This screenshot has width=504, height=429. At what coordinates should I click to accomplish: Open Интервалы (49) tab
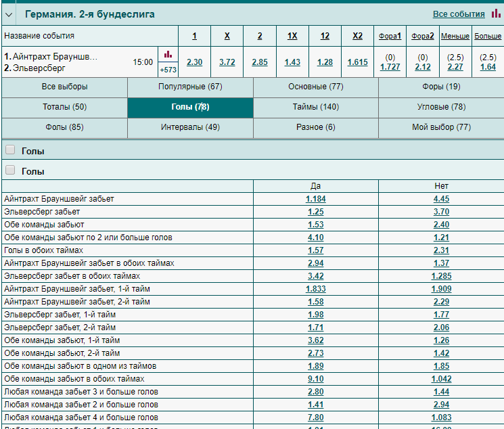[x=190, y=127]
